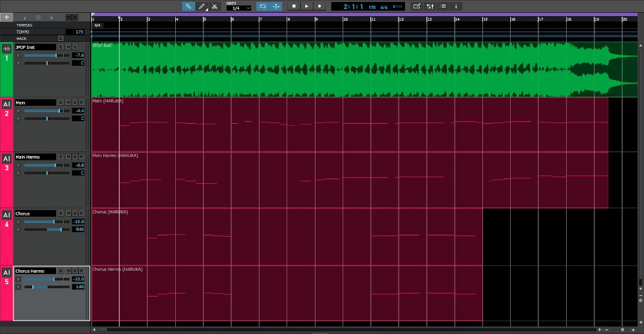The image size is (644, 334).
Task: Solo the Main track
Action: [x=75, y=103]
